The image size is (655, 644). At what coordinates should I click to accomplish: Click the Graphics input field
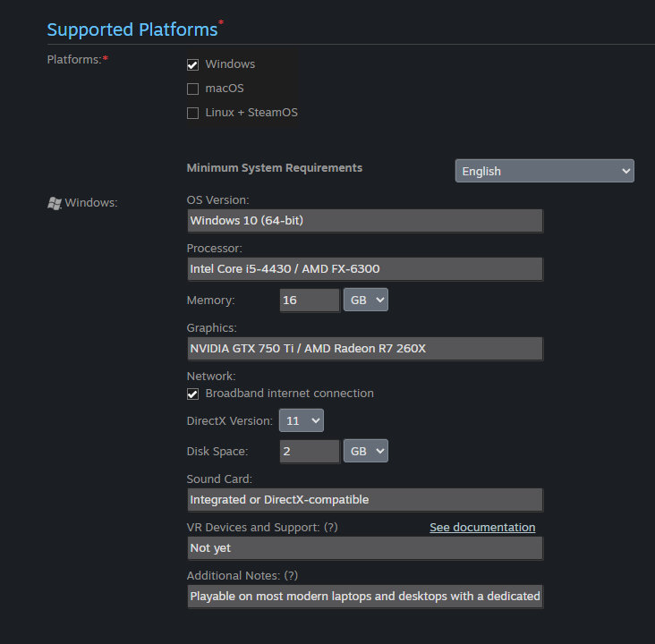pos(365,349)
